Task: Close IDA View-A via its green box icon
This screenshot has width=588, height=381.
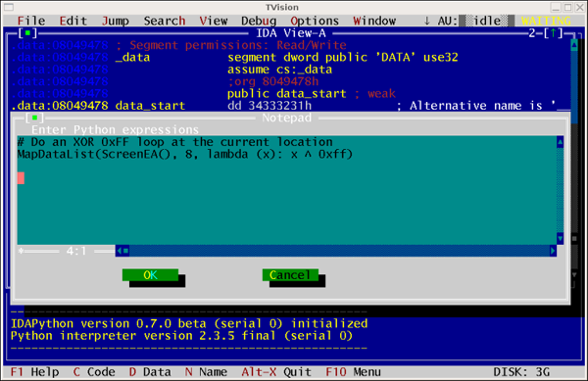Action: point(27,33)
